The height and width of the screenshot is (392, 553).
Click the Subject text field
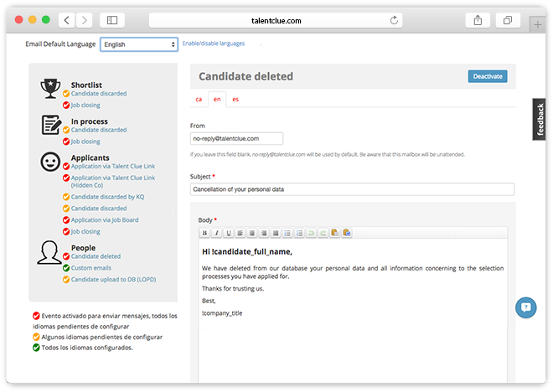[352, 189]
